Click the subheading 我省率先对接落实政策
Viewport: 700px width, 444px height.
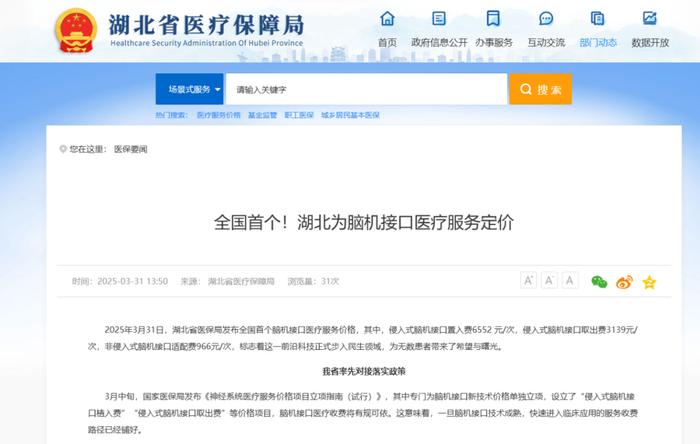tap(364, 371)
